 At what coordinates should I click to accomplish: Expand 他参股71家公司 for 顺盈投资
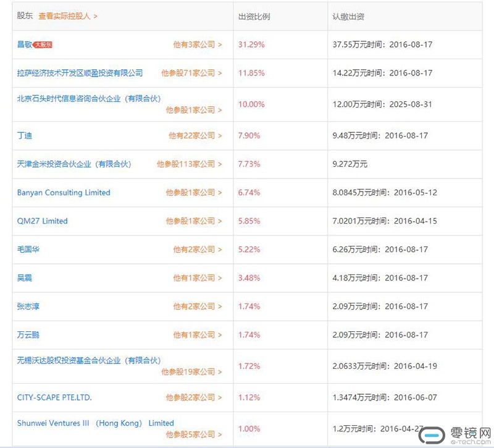click(191, 73)
